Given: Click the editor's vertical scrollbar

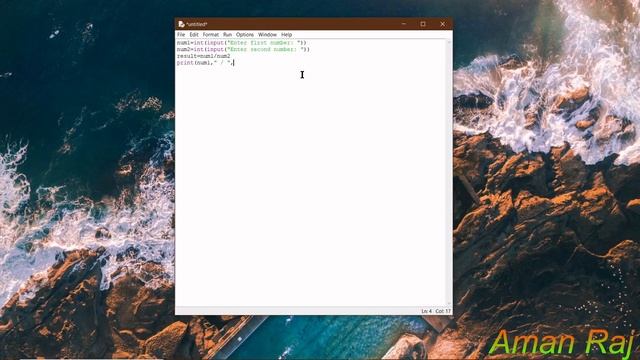Looking at the screenshot, I should [449, 173].
